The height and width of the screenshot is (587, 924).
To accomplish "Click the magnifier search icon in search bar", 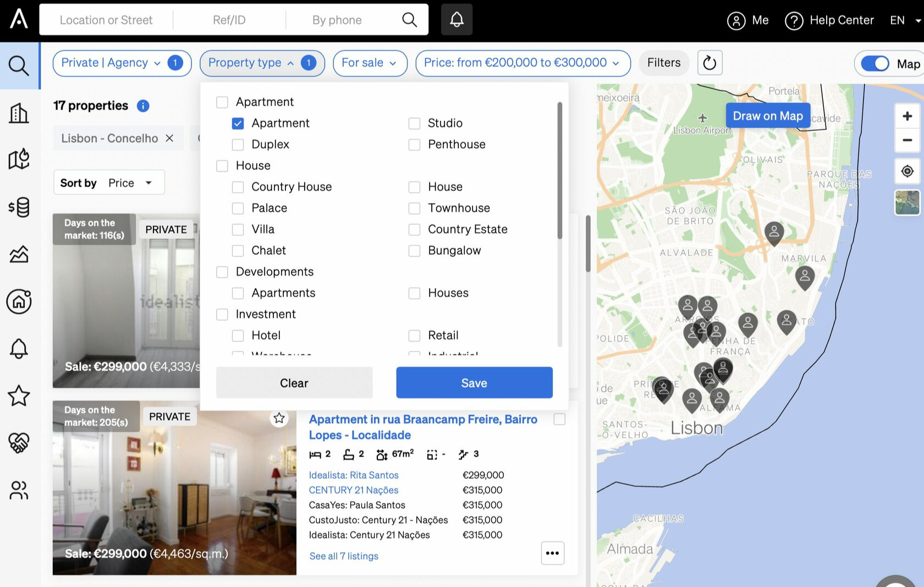I will point(409,20).
